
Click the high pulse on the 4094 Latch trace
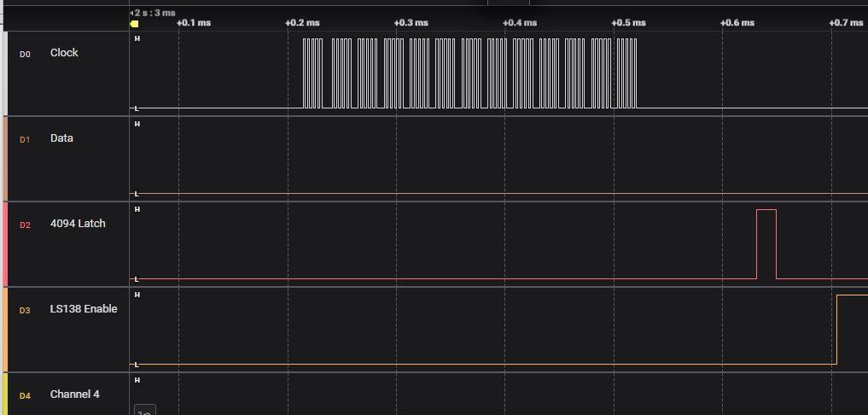tap(766, 243)
